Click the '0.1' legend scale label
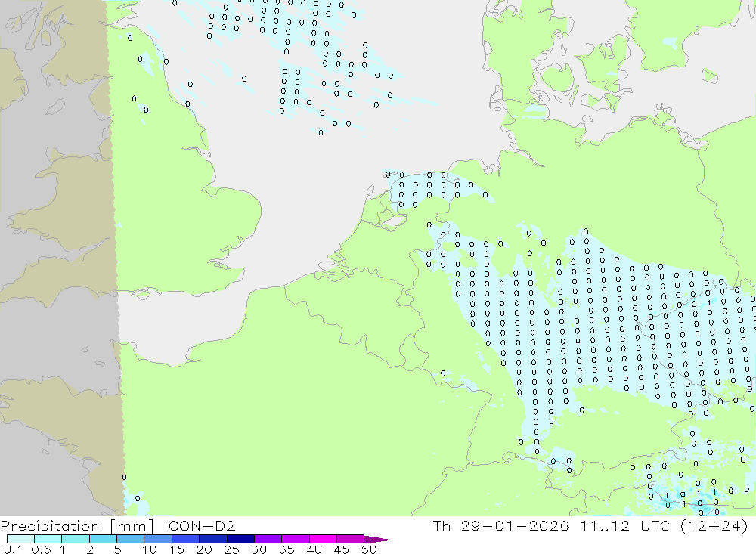This screenshot has height=554, width=756. [13, 549]
